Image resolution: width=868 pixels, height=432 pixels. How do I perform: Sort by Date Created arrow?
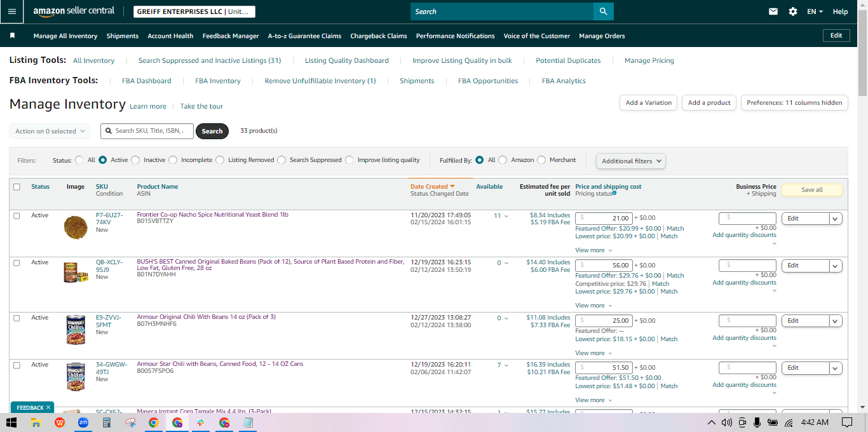[x=452, y=187]
